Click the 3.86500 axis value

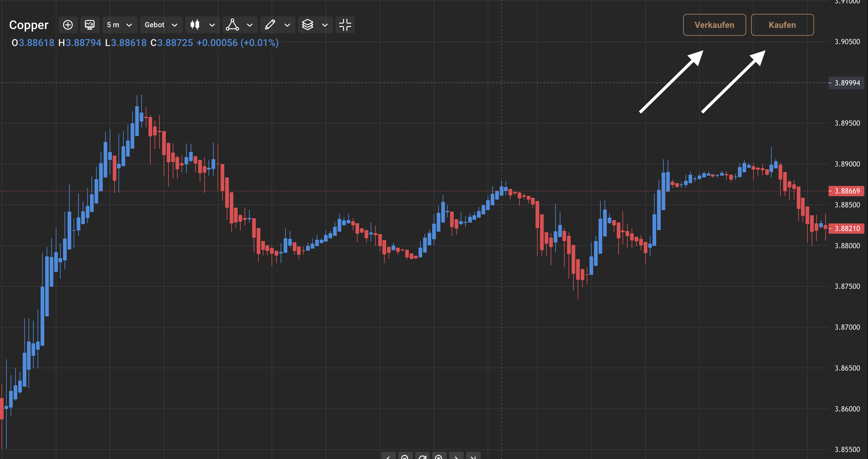tap(847, 368)
